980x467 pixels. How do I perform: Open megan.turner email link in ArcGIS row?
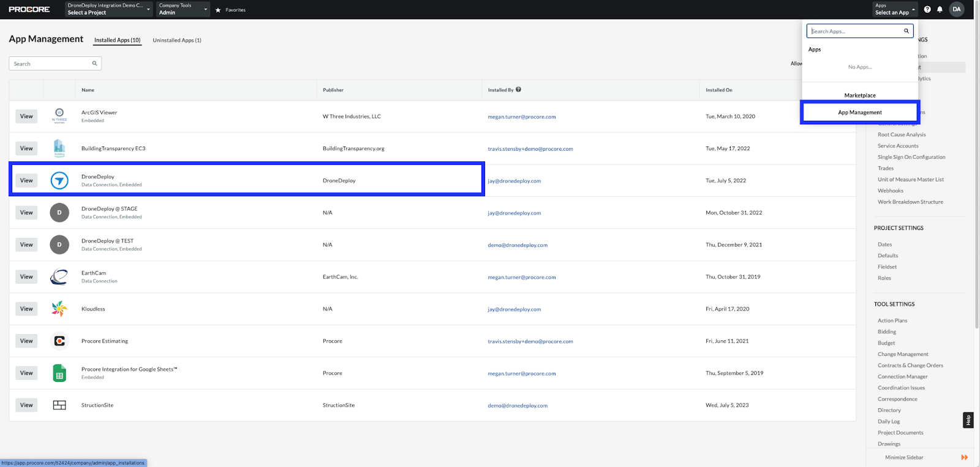(x=522, y=116)
